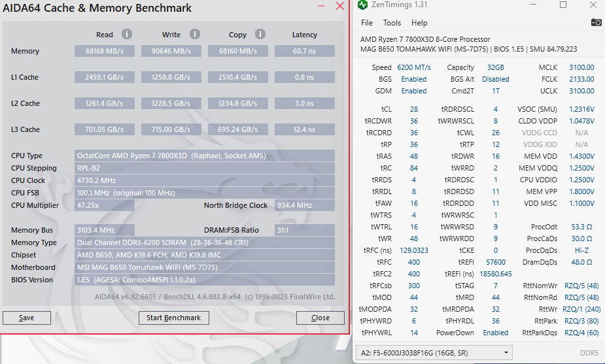Click the RttPark value RZQ/3 (80)
The height and width of the screenshot is (364, 605).
[x=581, y=321]
